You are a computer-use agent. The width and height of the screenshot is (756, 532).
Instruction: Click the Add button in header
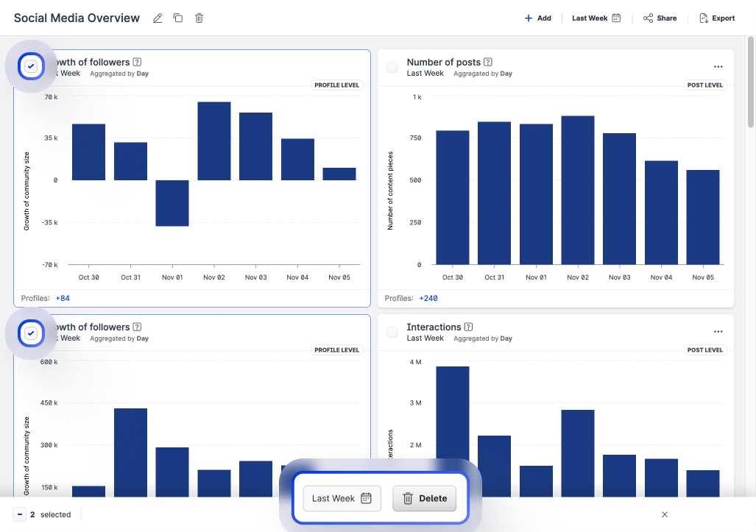(x=537, y=18)
